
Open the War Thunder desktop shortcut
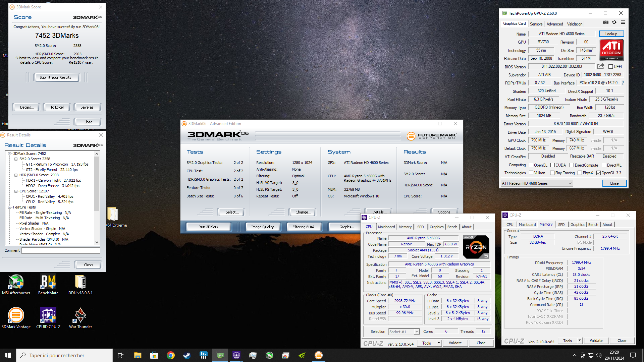pyautogui.click(x=80, y=318)
